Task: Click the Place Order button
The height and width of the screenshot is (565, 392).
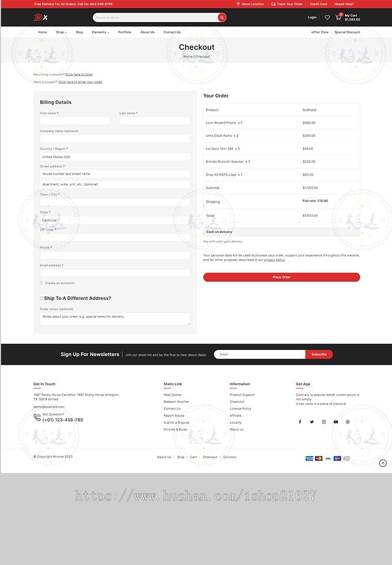Action: tap(281, 277)
